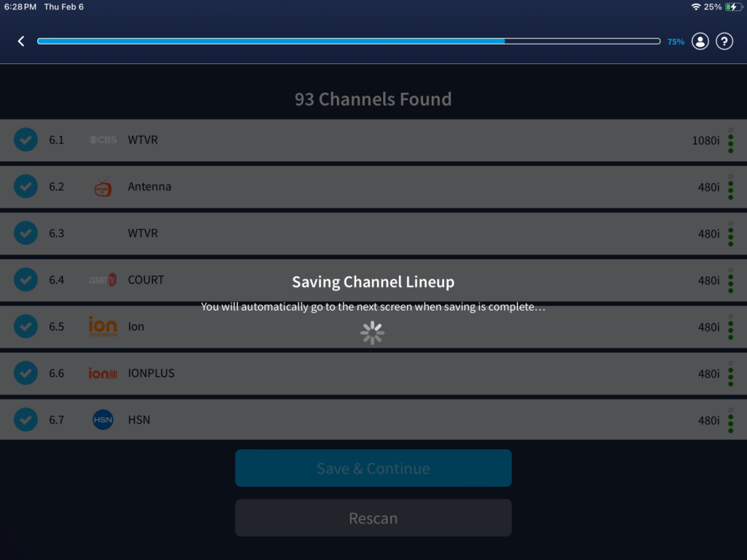
Task: Select the 6.3 WTVR channel row
Action: pyautogui.click(x=365, y=233)
